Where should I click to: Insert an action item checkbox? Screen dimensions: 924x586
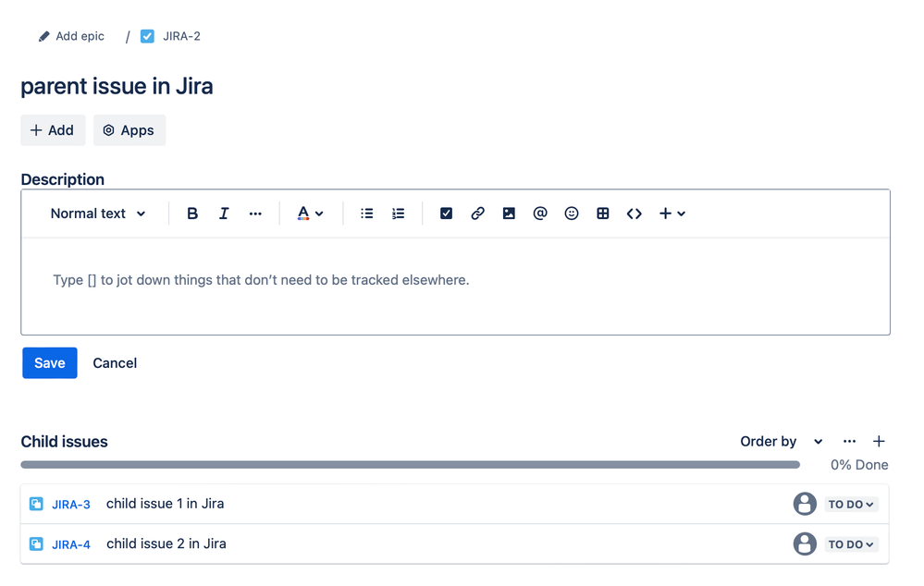446,214
